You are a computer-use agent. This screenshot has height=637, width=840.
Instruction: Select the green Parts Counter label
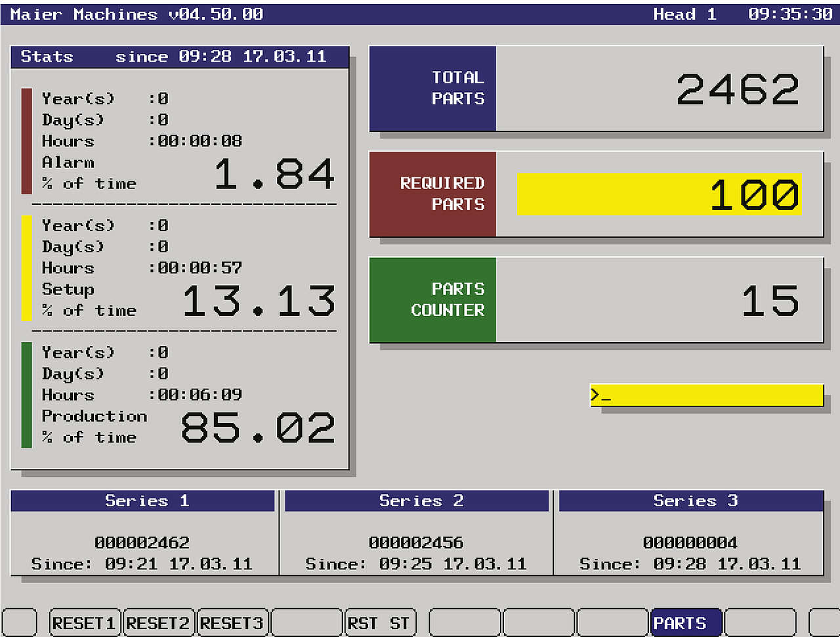pyautogui.click(x=433, y=300)
